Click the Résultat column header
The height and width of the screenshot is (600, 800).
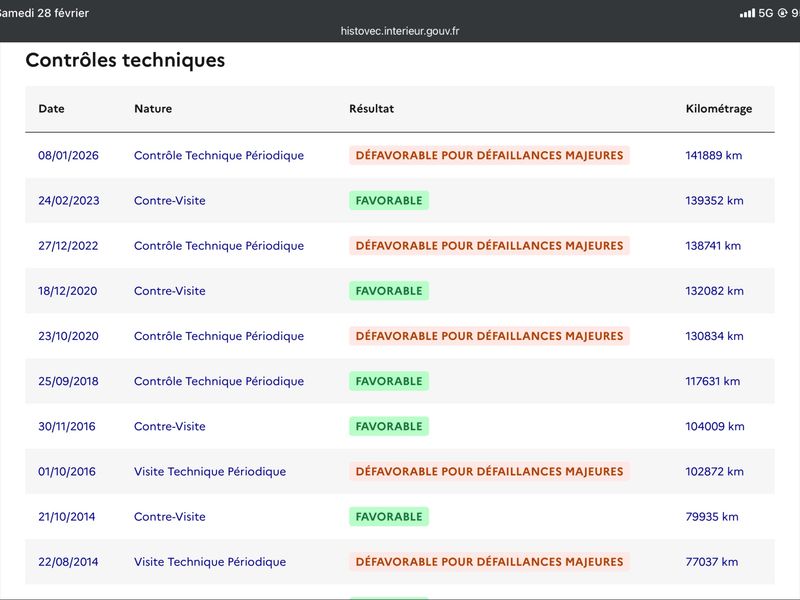(371, 109)
